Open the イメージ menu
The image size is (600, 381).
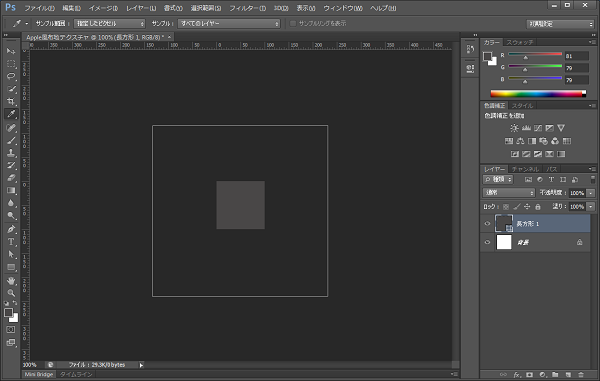[103, 8]
